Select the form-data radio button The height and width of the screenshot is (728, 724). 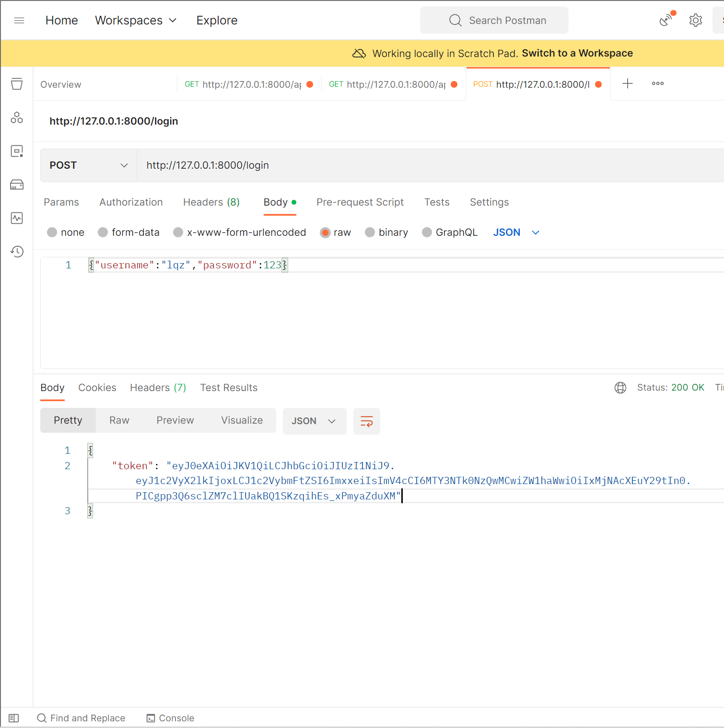pos(103,232)
